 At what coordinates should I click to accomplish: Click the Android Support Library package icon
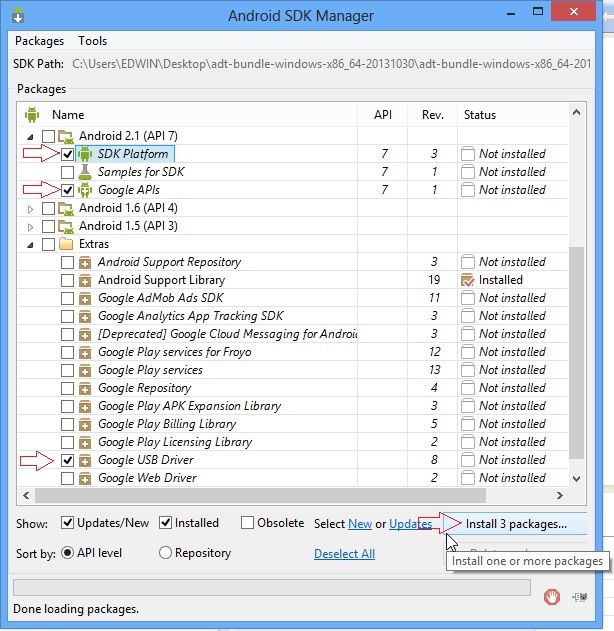click(84, 280)
